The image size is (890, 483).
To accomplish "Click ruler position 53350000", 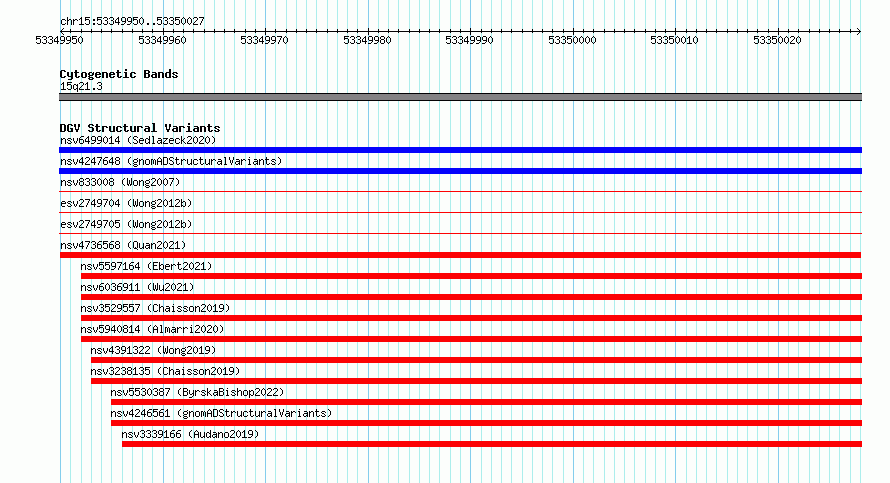I will coord(572,40).
